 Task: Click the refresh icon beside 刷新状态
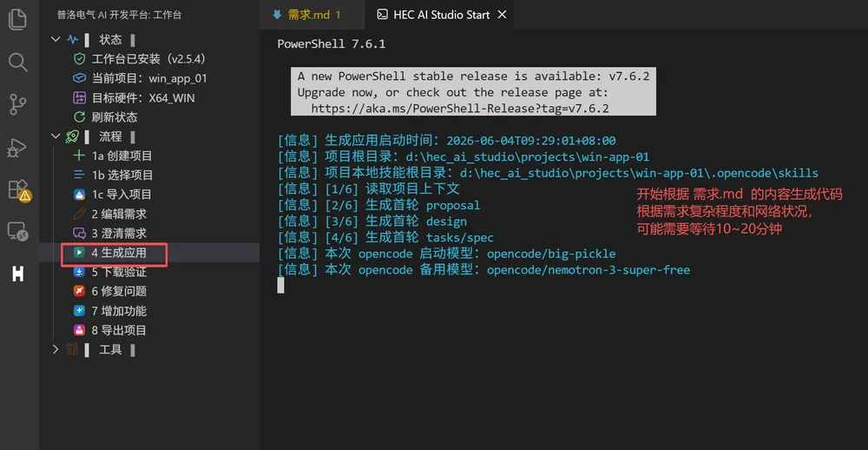[x=80, y=117]
